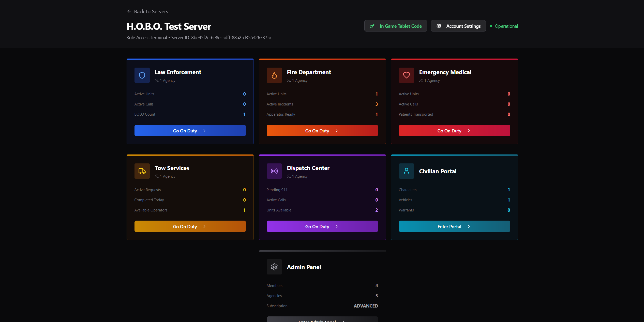The image size is (644, 322).
Task: Click the back arrow icon
Action: click(129, 11)
